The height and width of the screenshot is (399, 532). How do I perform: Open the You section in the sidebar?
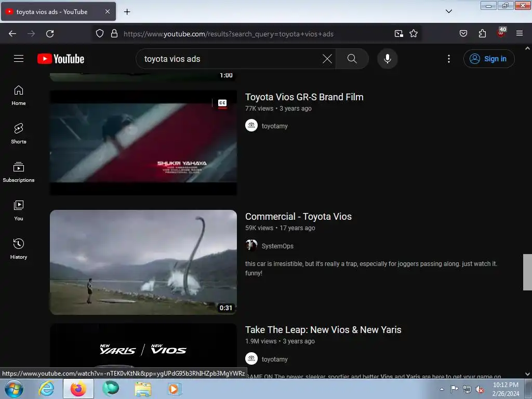click(19, 210)
